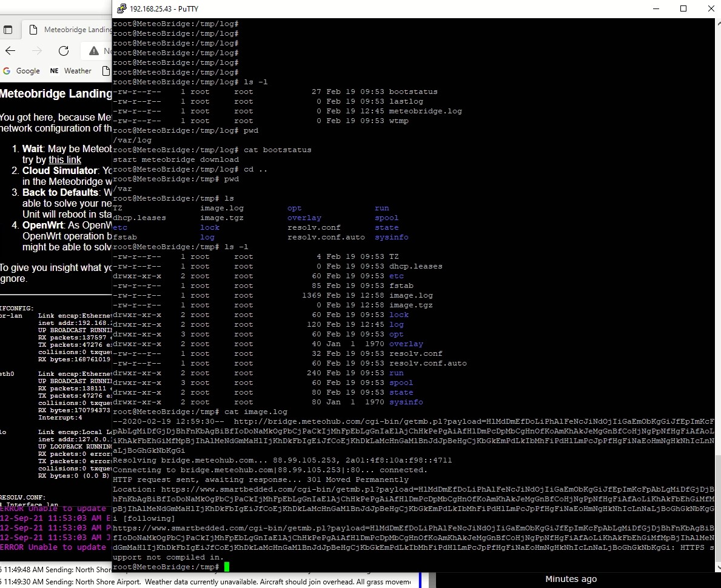Close the PuTTY session window
The width and height of the screenshot is (721, 588).
(711, 8)
